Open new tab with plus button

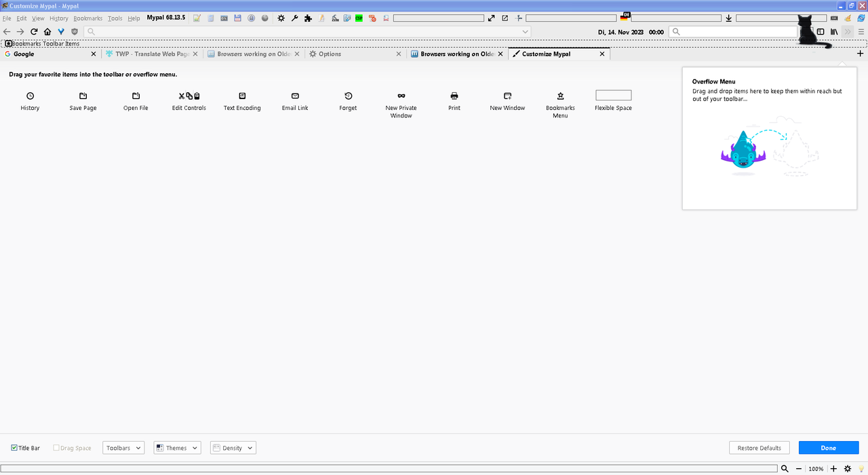coord(860,54)
